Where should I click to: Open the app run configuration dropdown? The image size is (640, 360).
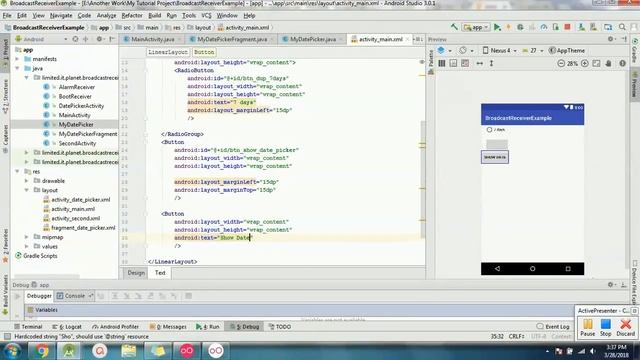476,27
